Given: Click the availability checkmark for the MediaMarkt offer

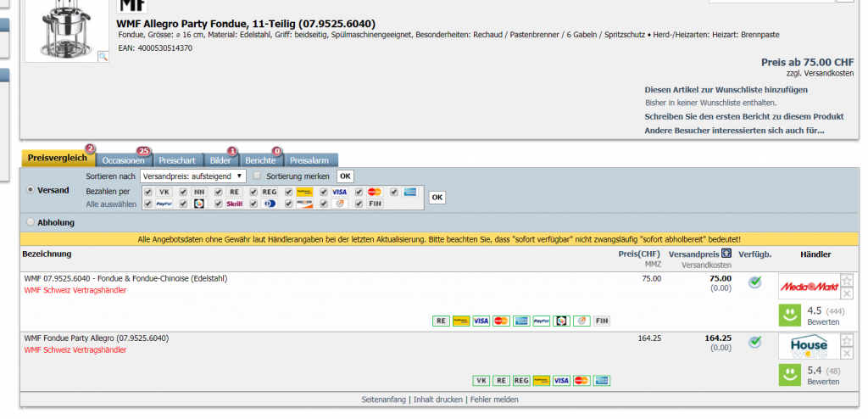Looking at the screenshot, I should (x=754, y=282).
